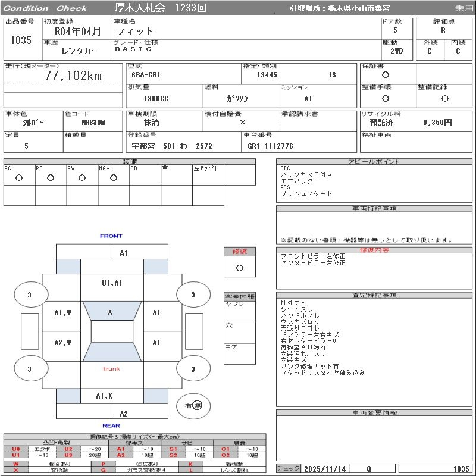Select the roof panel labeled A

pos(111,312)
